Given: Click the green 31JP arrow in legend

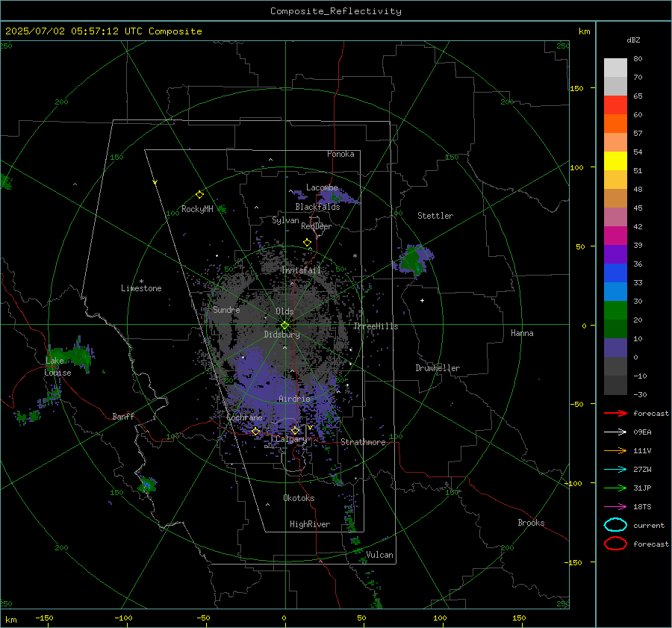Looking at the screenshot, I should [615, 488].
